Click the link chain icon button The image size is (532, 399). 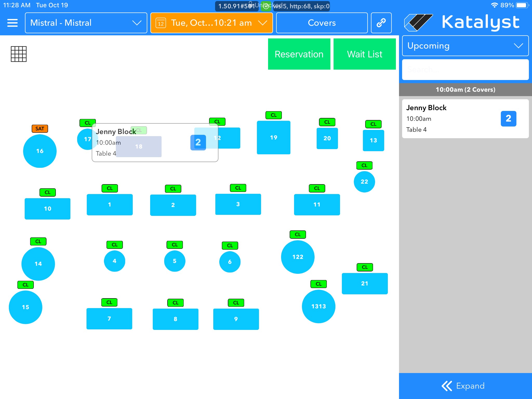[381, 23]
